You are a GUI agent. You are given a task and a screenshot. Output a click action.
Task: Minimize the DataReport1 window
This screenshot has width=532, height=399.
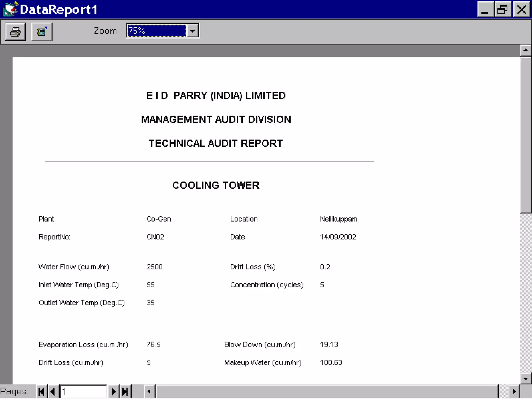[x=485, y=10]
